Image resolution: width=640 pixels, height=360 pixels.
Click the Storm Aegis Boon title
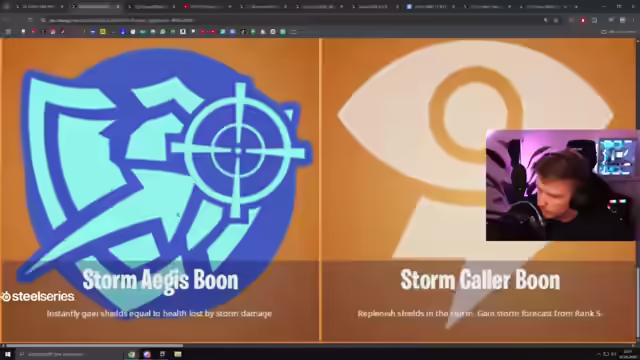[x=160, y=280]
